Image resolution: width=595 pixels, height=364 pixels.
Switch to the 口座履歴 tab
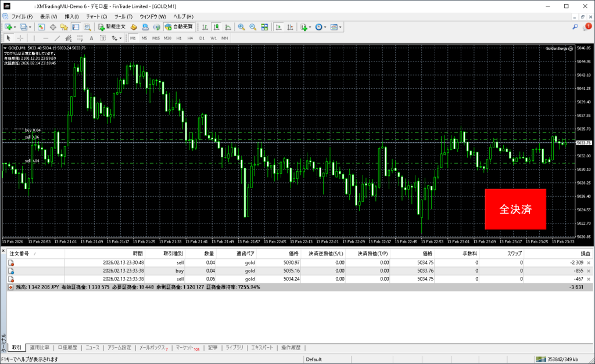click(x=67, y=348)
